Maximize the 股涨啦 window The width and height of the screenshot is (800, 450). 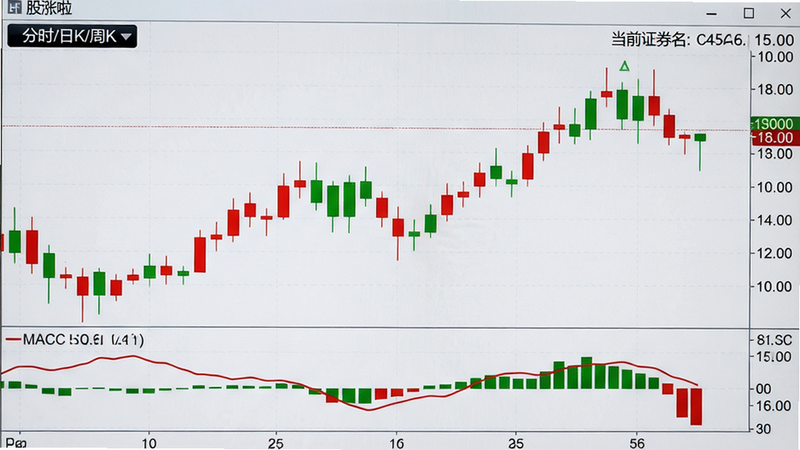[x=748, y=13]
